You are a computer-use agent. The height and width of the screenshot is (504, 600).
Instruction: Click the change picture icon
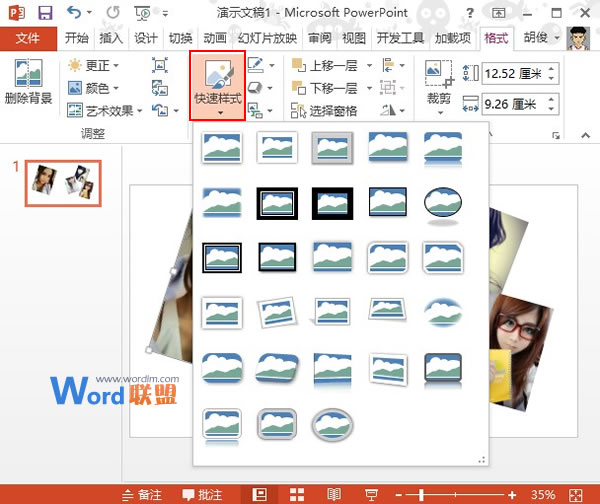160,88
